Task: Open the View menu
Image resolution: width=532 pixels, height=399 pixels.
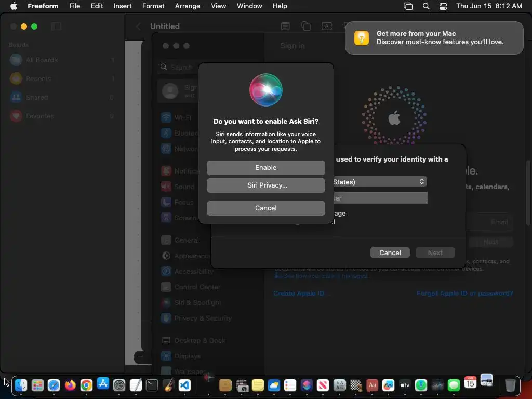Action: click(x=219, y=6)
